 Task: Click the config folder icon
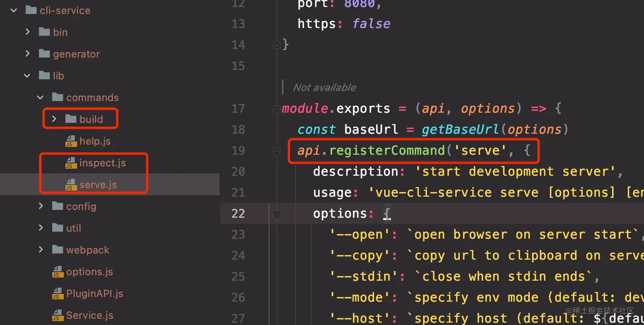pos(57,206)
